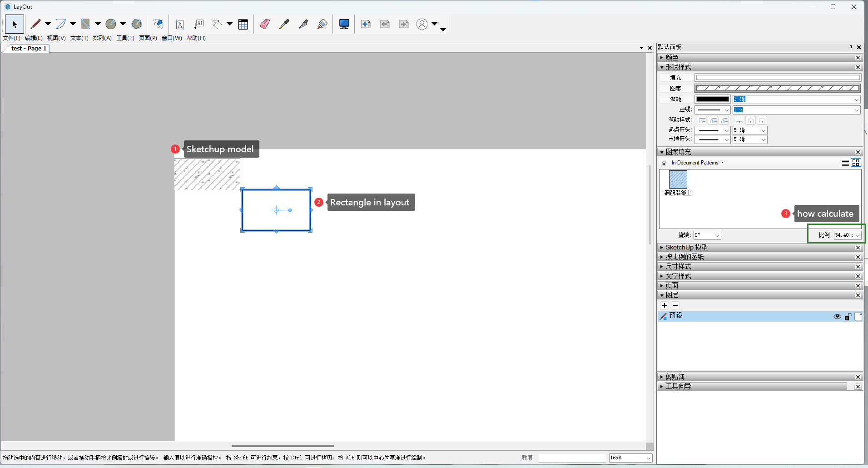Open 虚线 dash pattern dropdown
The height and width of the screenshot is (468, 868).
click(712, 110)
